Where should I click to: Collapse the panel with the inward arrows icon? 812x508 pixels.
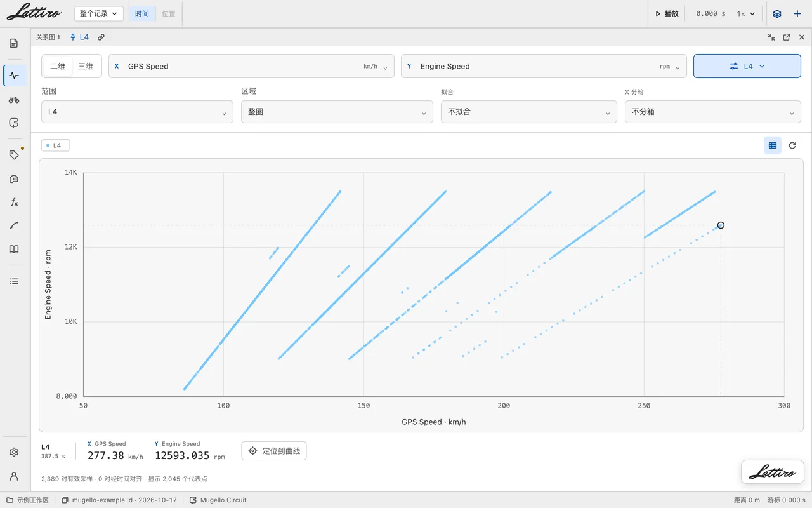coord(771,37)
